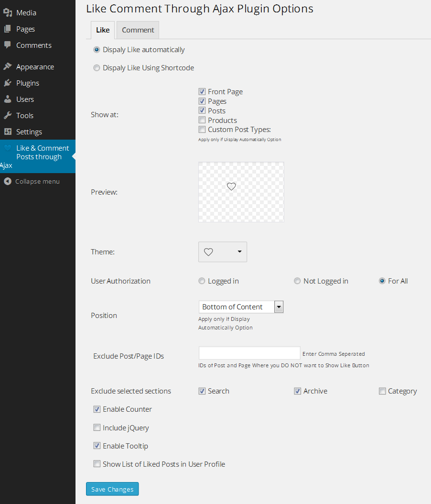Click the Plugins plug icon
431x504 pixels.
coord(8,83)
